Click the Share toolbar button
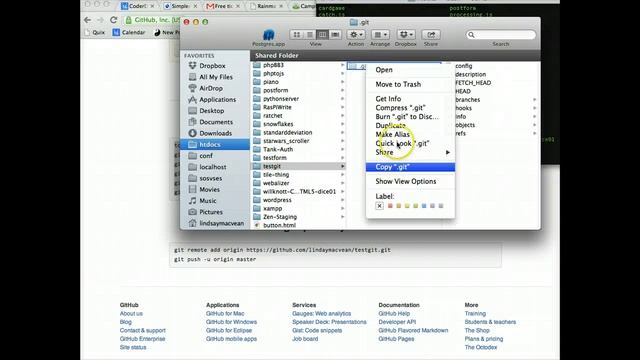 [431, 35]
